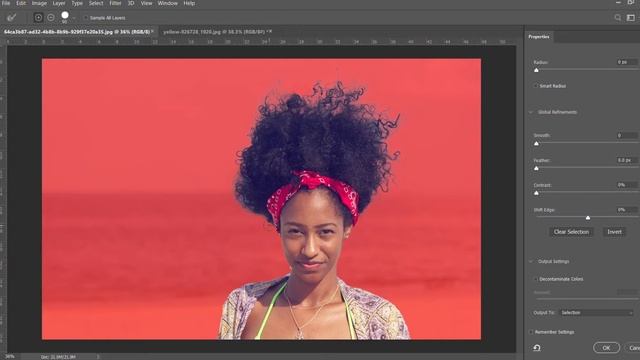Click the Smooth slider handle

point(536,144)
